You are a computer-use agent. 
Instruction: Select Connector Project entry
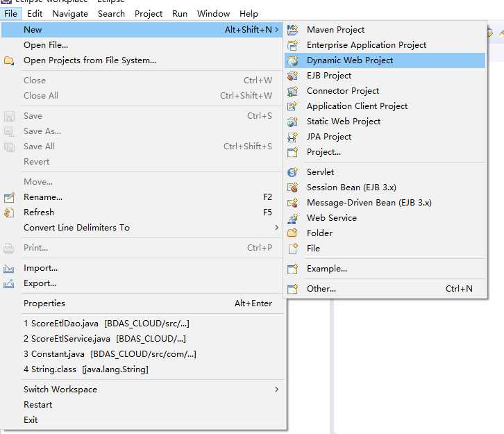pyautogui.click(x=385, y=91)
